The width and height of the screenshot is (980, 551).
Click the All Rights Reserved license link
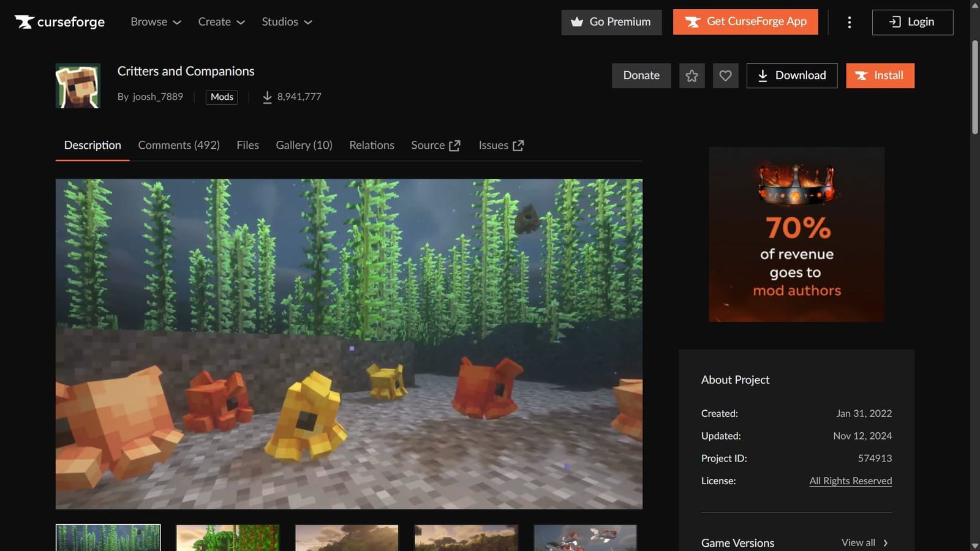pos(850,481)
